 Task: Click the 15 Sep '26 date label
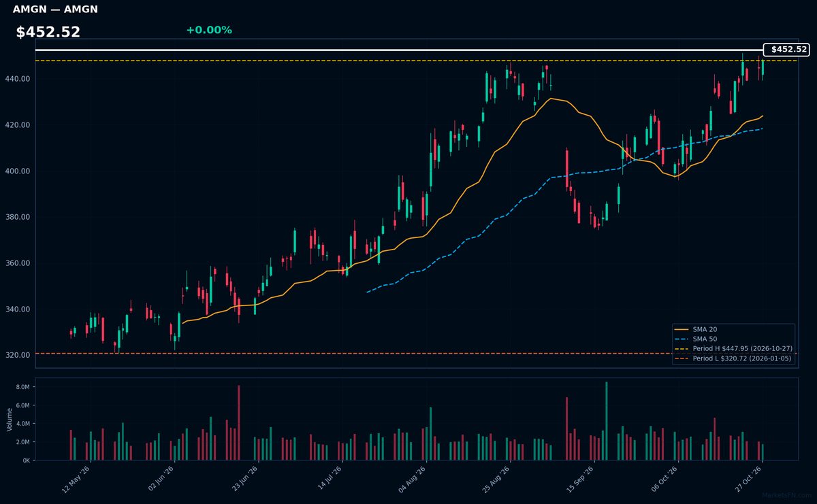point(580,478)
